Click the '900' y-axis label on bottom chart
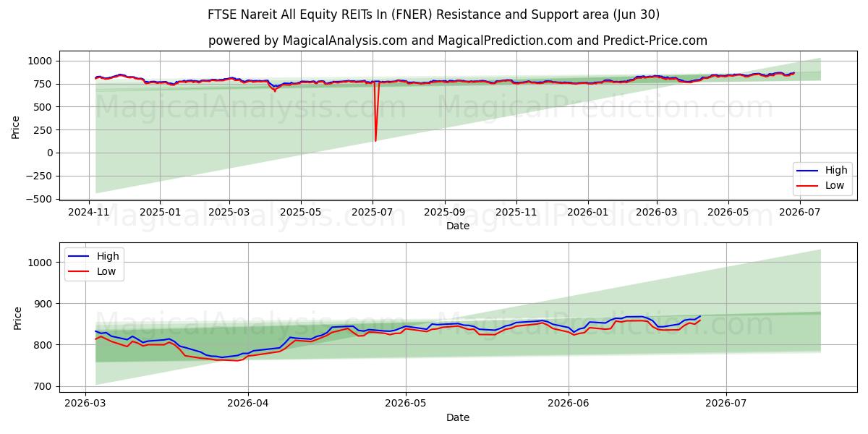This screenshot has width=868, height=434. click(44, 304)
